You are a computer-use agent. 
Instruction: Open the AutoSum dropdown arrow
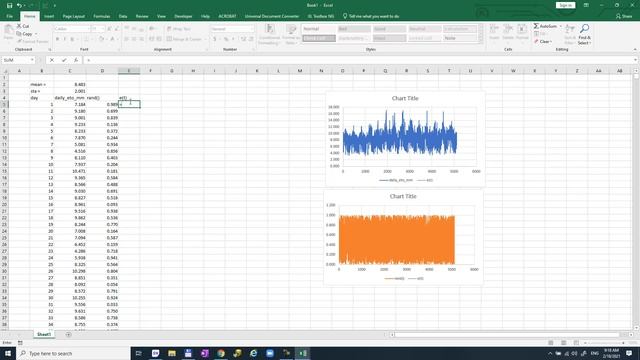(560, 26)
